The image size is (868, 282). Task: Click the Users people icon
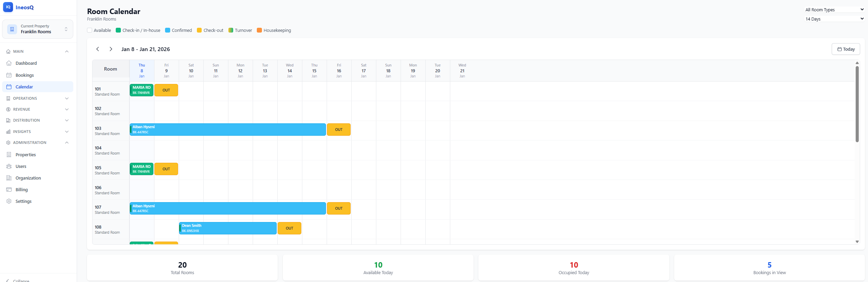pyautogui.click(x=9, y=166)
